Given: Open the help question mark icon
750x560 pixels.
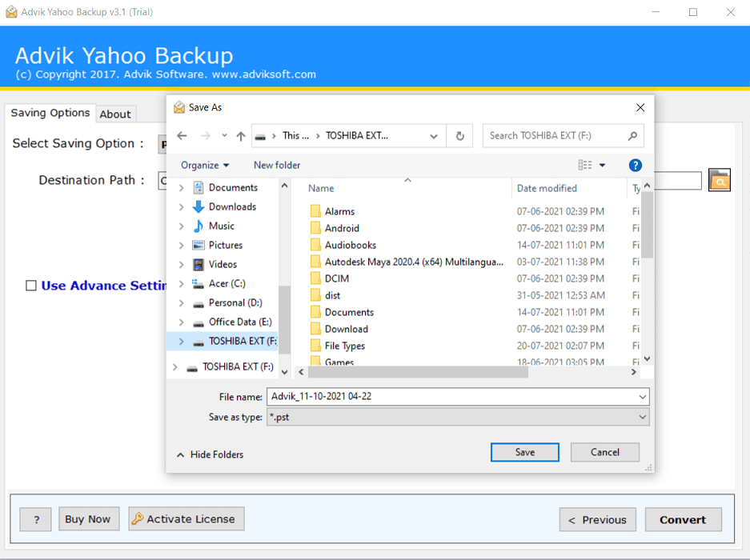Looking at the screenshot, I should point(635,165).
